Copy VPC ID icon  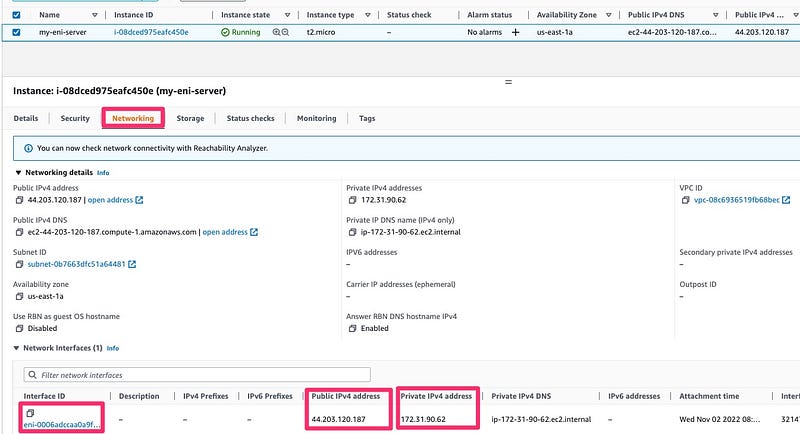[686, 200]
